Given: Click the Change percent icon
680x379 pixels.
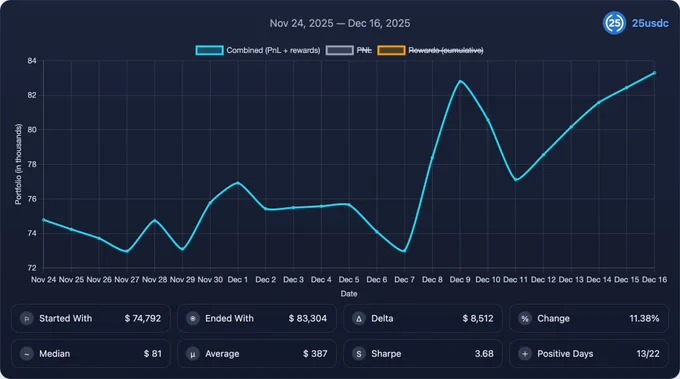Looking at the screenshot, I should click(x=525, y=319).
